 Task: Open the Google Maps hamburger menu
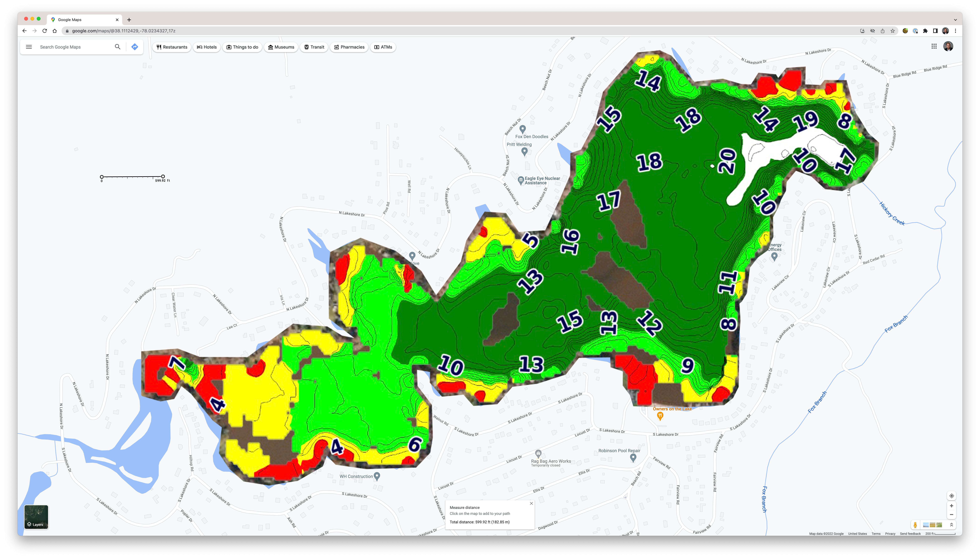pos(29,47)
